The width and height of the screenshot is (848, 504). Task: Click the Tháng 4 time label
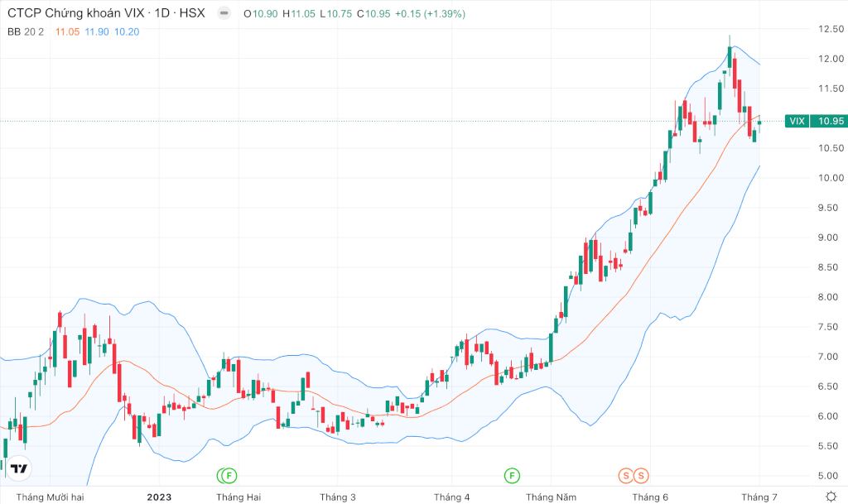tap(451, 497)
